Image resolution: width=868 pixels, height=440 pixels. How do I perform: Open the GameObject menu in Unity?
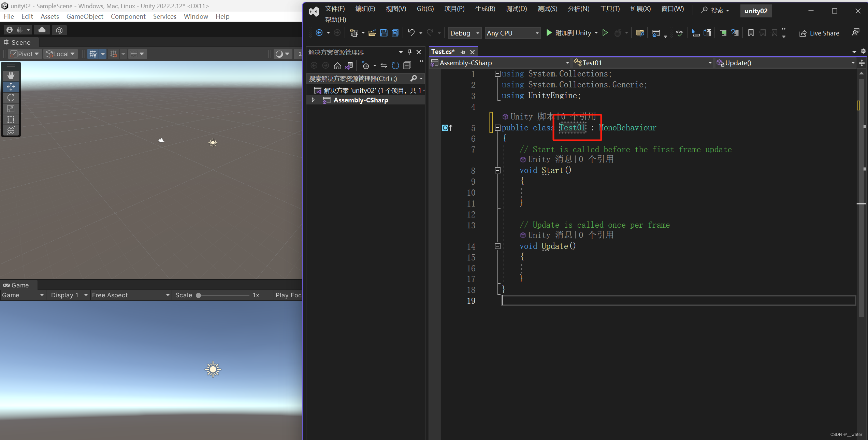85,16
